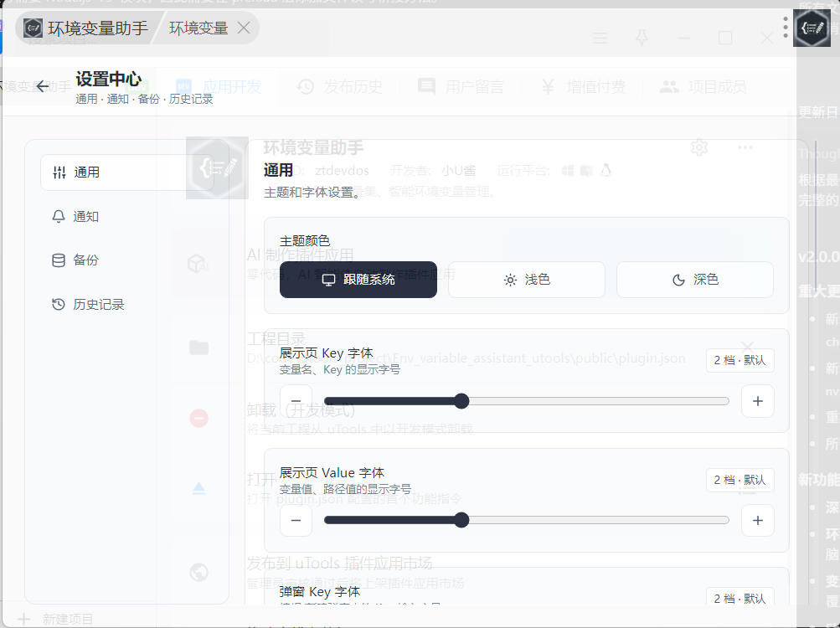
Task: Close the 环境变量 tab chip
Action: coord(244,28)
